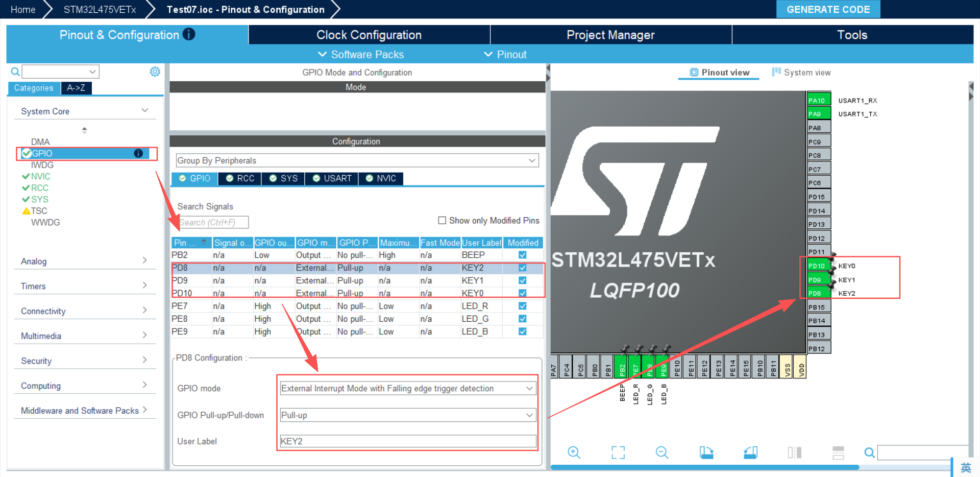Click the VSS pin at chip bottom
The image size is (980, 477).
[x=787, y=367]
